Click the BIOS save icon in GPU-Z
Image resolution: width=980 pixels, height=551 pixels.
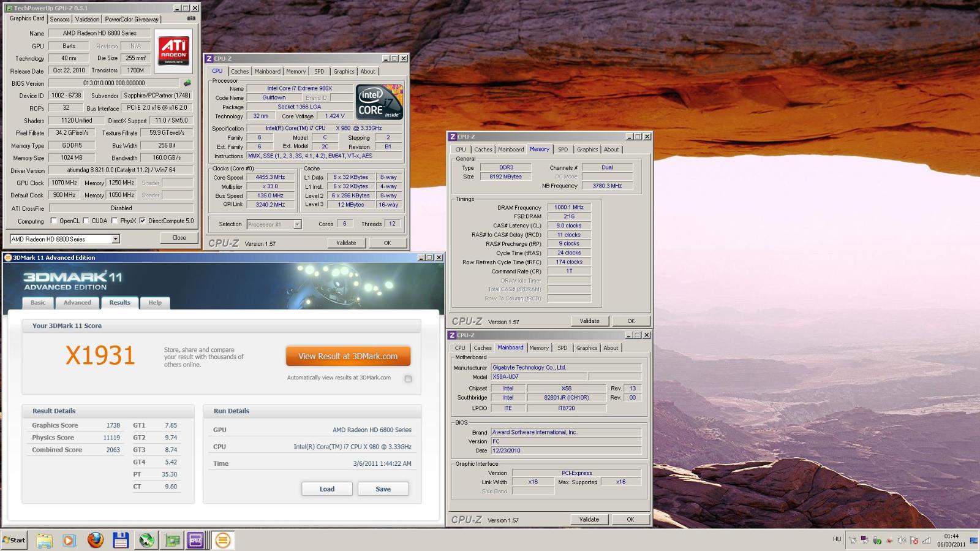coord(187,83)
